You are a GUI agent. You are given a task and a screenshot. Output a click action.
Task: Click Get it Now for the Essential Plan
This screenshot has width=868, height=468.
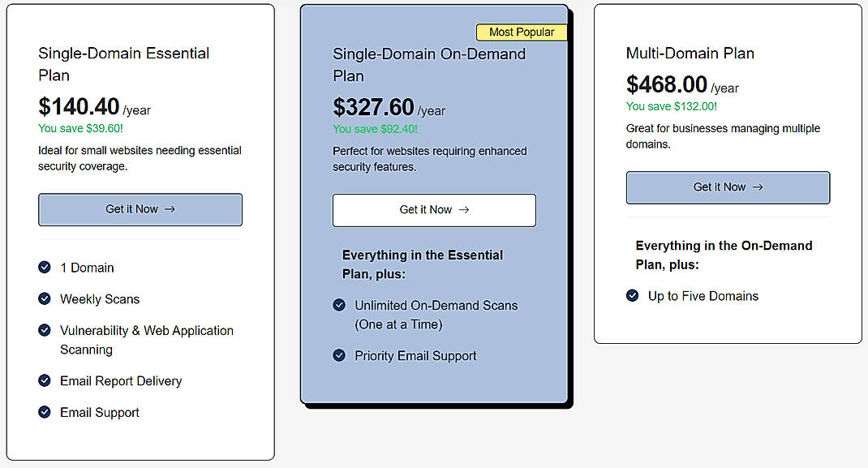pyautogui.click(x=140, y=208)
